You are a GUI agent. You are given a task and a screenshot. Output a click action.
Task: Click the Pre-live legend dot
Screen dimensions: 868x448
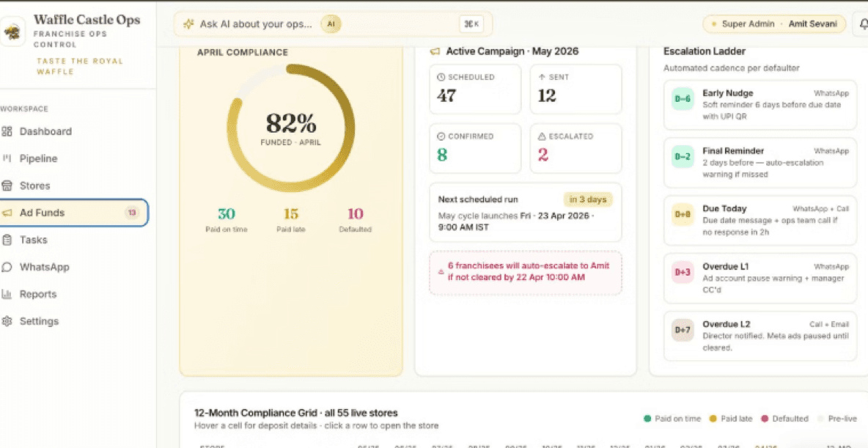click(x=820, y=419)
